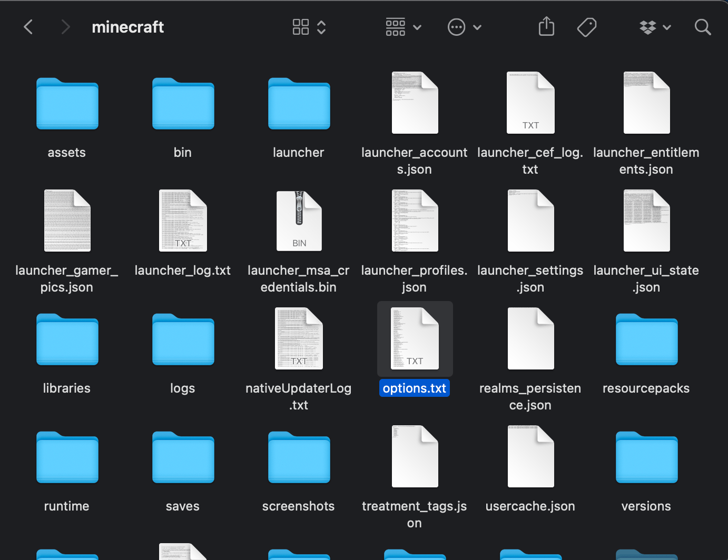Screen dimensions: 728x560
Task: Select the screenshots folder
Action: tap(299, 457)
